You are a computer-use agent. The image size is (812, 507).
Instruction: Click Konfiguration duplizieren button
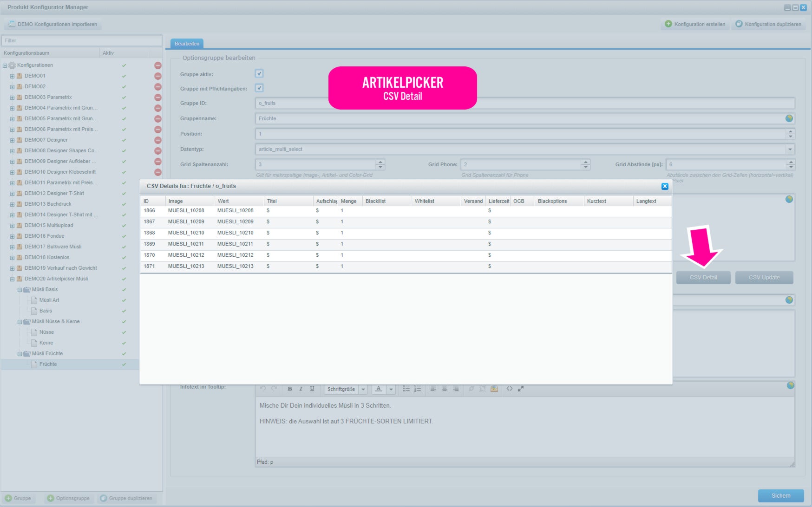click(768, 24)
